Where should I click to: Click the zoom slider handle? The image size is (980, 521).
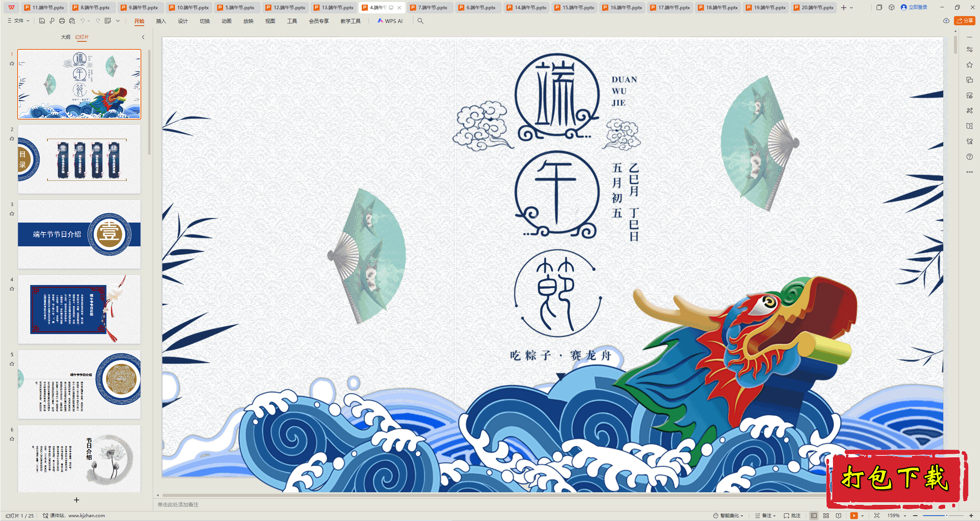946,516
